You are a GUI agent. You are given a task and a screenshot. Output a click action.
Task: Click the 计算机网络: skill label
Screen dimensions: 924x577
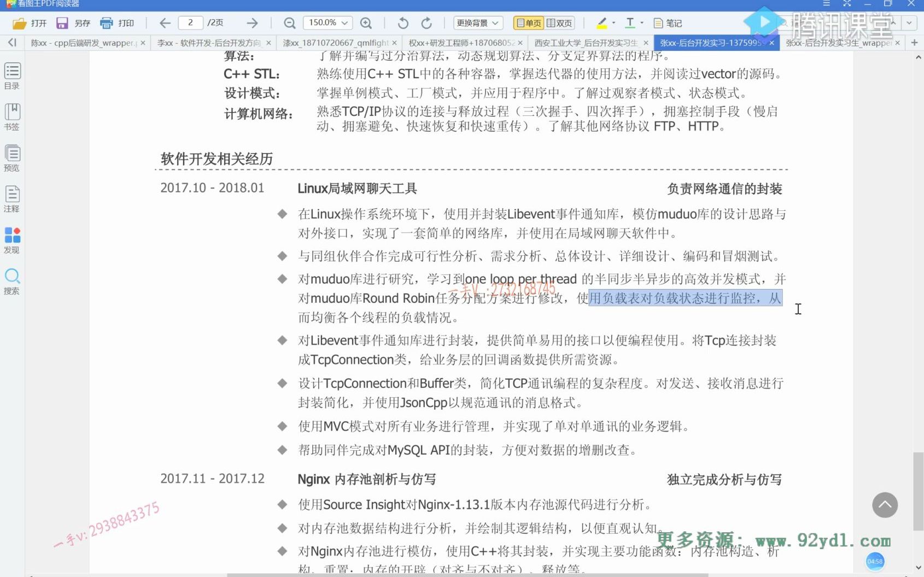click(259, 114)
